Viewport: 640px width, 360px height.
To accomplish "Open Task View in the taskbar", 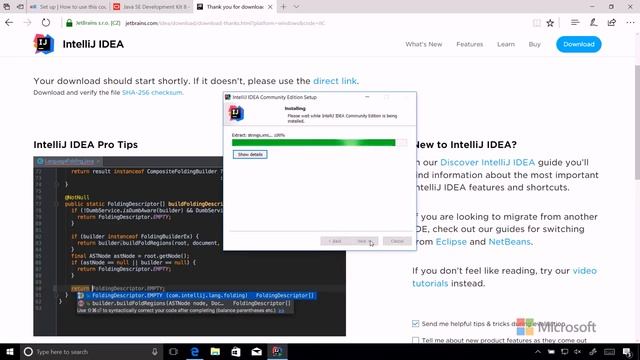I will (x=173, y=351).
